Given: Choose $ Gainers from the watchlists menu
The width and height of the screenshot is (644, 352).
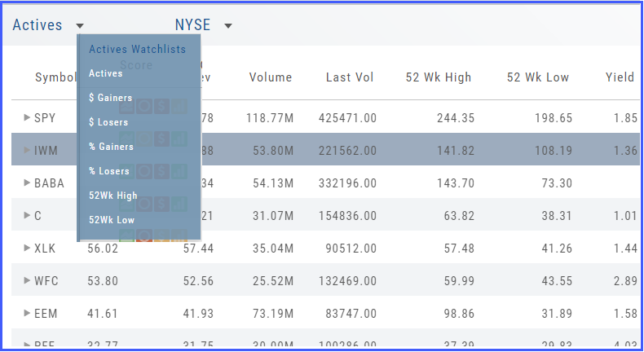Looking at the screenshot, I should [x=110, y=98].
